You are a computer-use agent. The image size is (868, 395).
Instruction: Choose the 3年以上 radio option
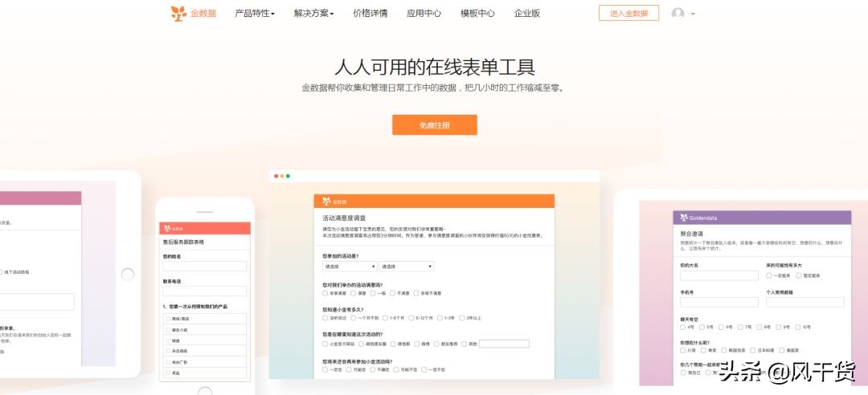click(461, 318)
